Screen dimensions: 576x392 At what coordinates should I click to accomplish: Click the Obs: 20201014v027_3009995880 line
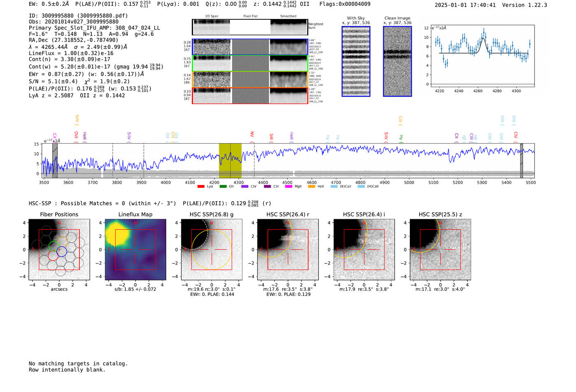tap(74, 22)
